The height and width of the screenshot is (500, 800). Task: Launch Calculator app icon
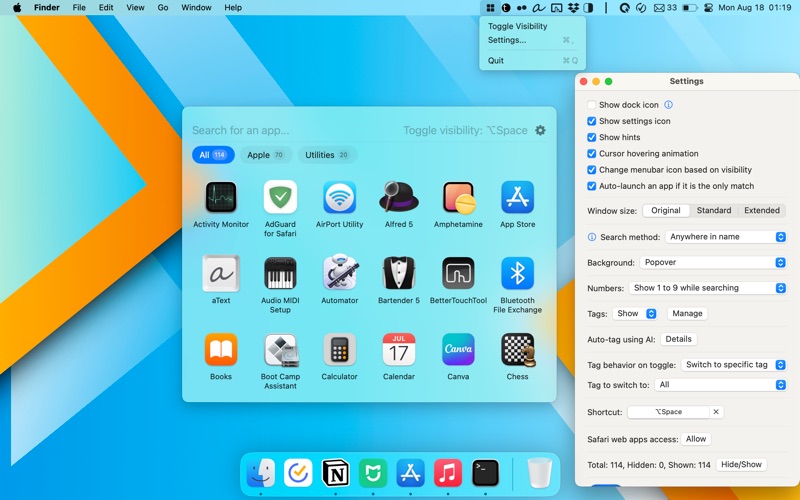(339, 349)
